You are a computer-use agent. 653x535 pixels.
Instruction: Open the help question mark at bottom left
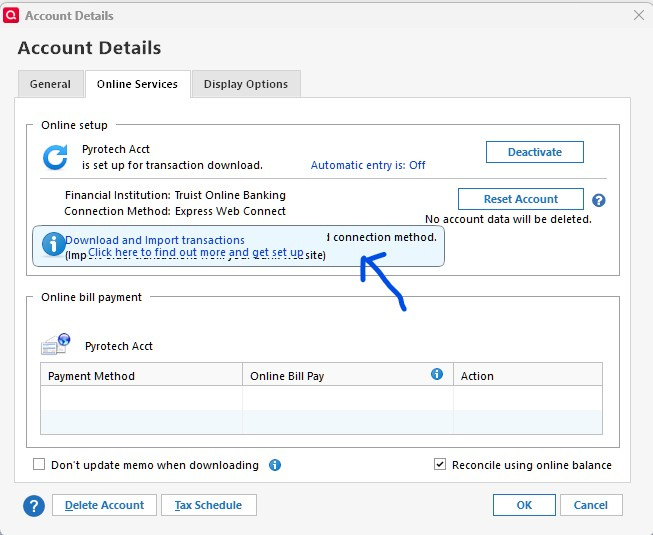pos(34,506)
